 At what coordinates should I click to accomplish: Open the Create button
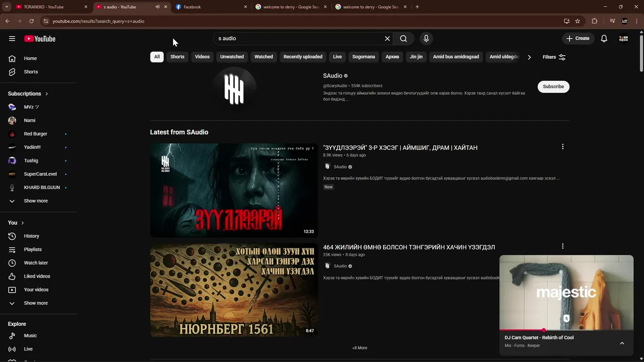(578, 39)
